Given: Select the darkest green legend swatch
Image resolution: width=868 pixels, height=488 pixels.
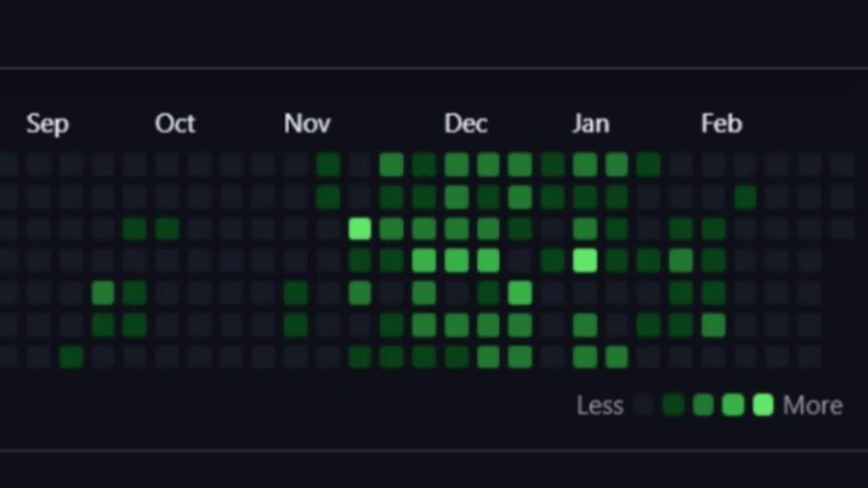Looking at the screenshot, I should pos(673,405).
